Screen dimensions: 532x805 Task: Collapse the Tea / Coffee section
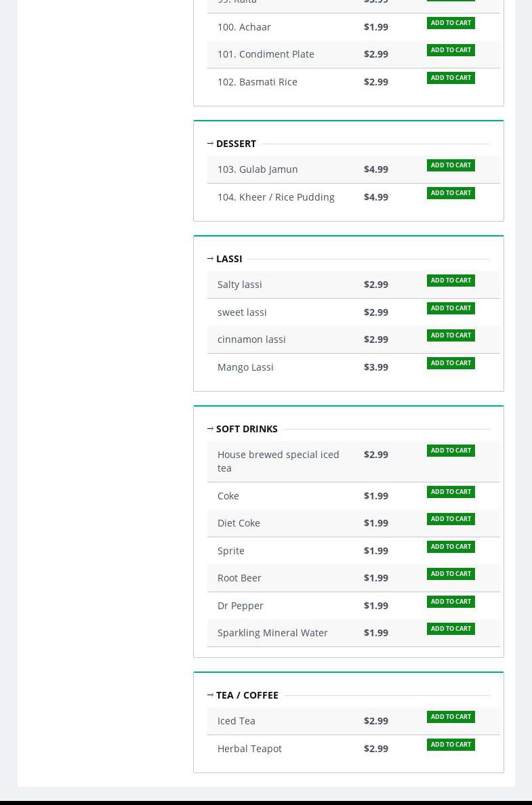244,695
